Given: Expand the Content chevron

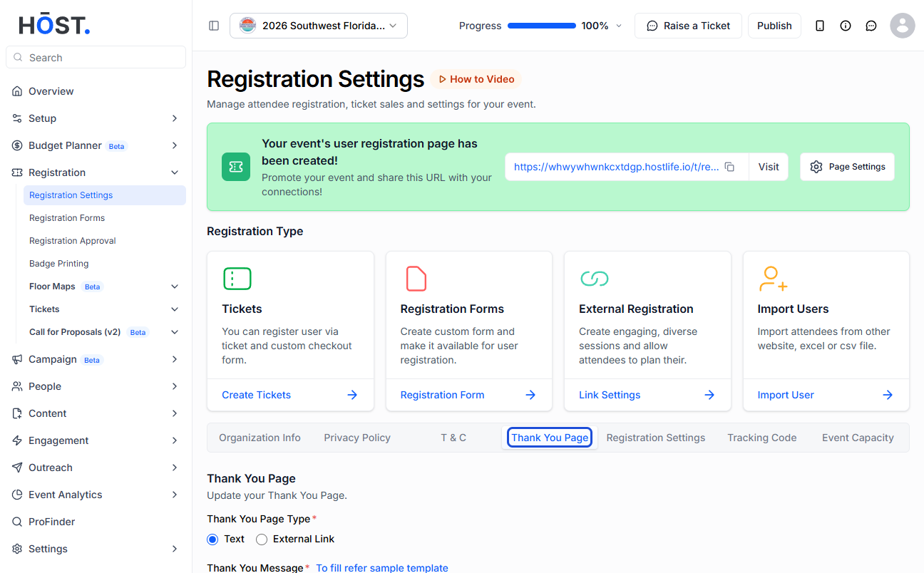Looking at the screenshot, I should (x=175, y=413).
